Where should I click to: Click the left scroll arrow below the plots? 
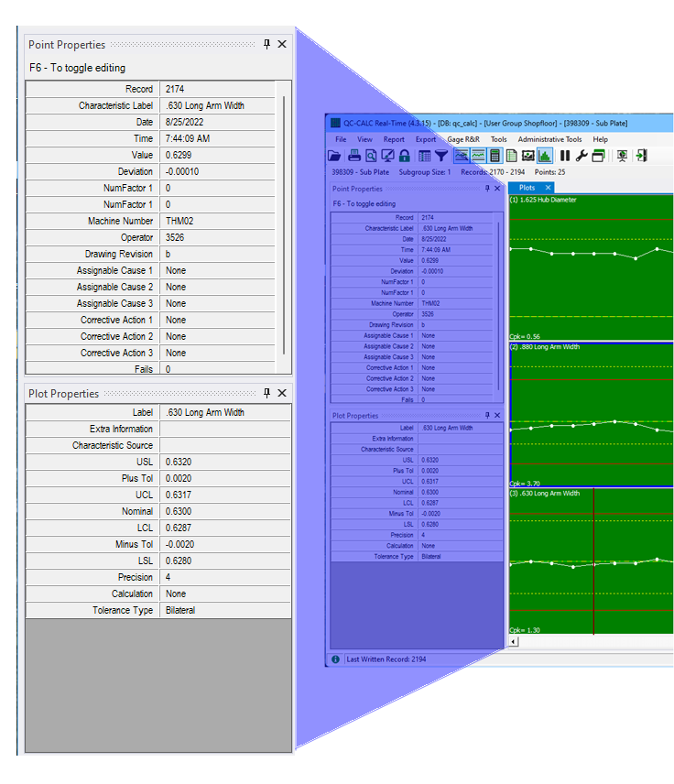coord(514,641)
